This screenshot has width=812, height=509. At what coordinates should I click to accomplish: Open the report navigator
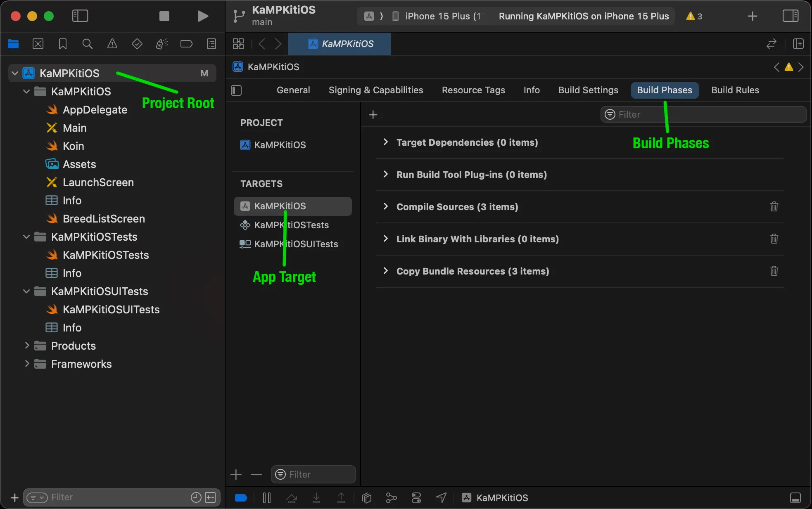click(x=211, y=44)
